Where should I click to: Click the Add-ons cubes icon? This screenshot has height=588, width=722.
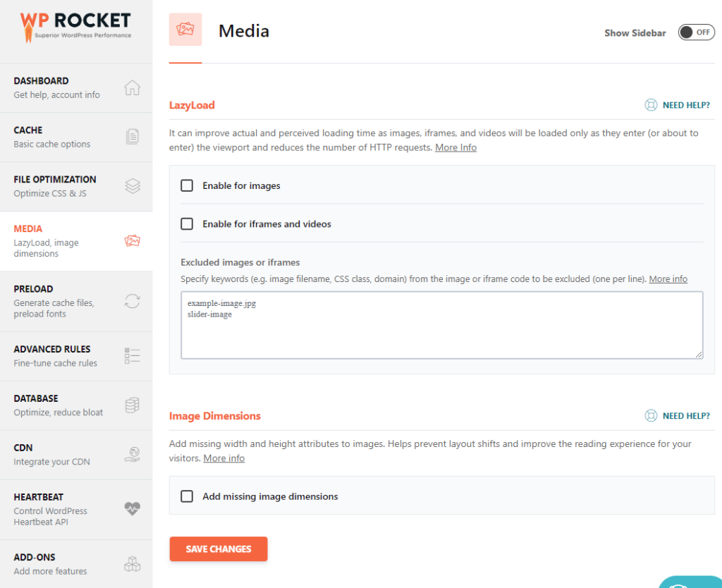click(132, 563)
